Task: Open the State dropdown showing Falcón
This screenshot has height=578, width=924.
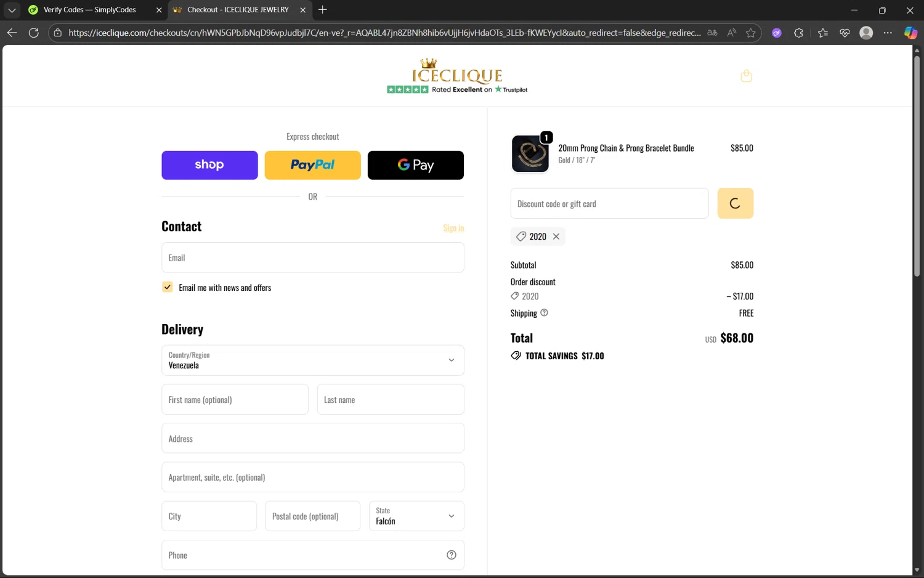Action: point(416,516)
